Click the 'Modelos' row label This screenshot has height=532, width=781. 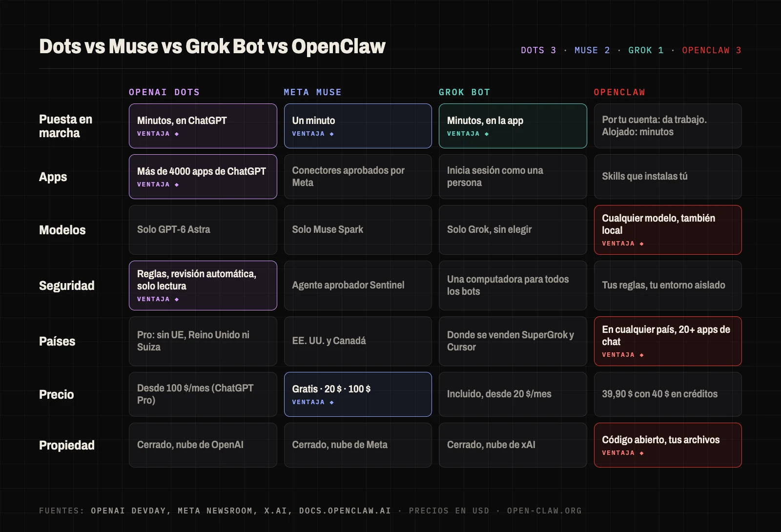coord(62,230)
